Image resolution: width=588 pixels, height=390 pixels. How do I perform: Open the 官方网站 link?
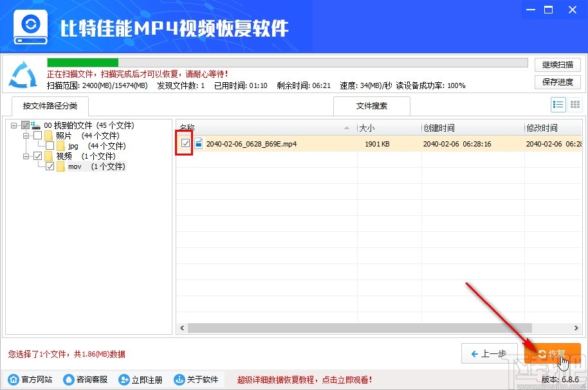click(x=37, y=380)
